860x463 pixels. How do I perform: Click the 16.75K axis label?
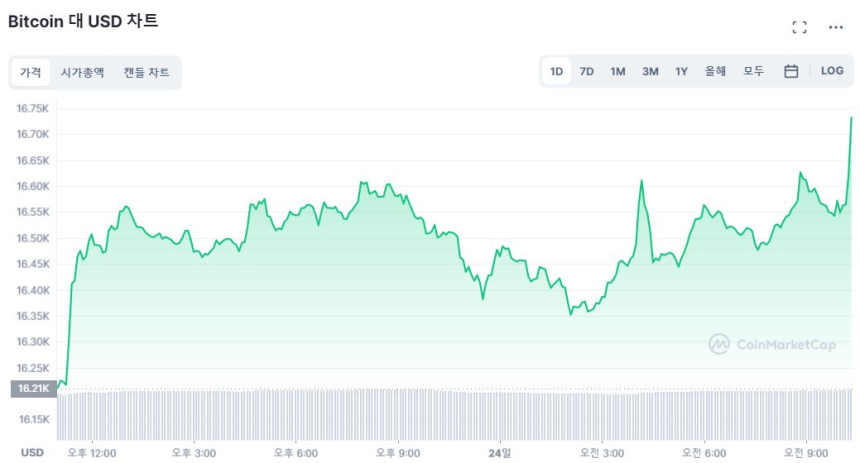32,109
